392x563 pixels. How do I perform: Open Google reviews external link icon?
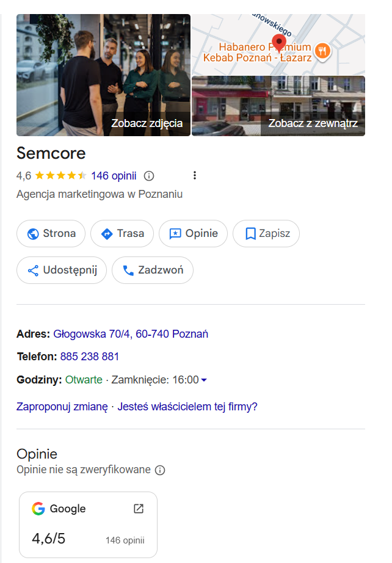(x=139, y=509)
